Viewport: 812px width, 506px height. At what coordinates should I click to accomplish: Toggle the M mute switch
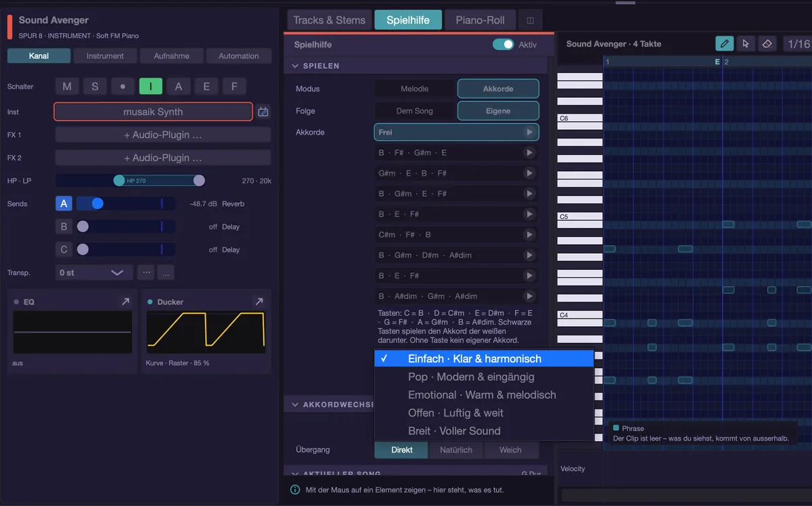click(x=66, y=87)
